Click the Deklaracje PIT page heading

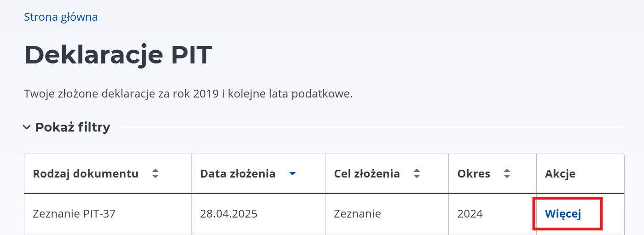pyautogui.click(x=118, y=55)
